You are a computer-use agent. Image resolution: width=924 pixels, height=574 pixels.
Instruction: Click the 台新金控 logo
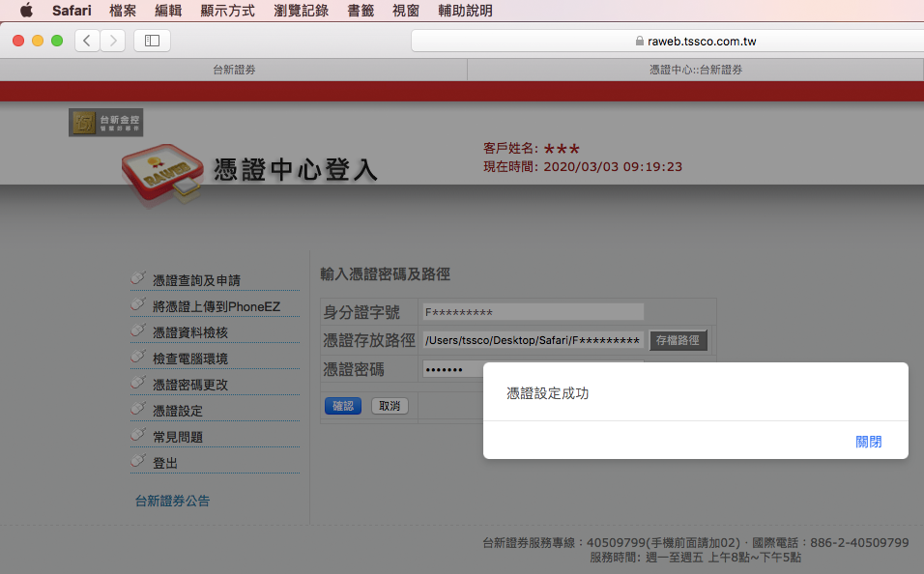click(106, 123)
